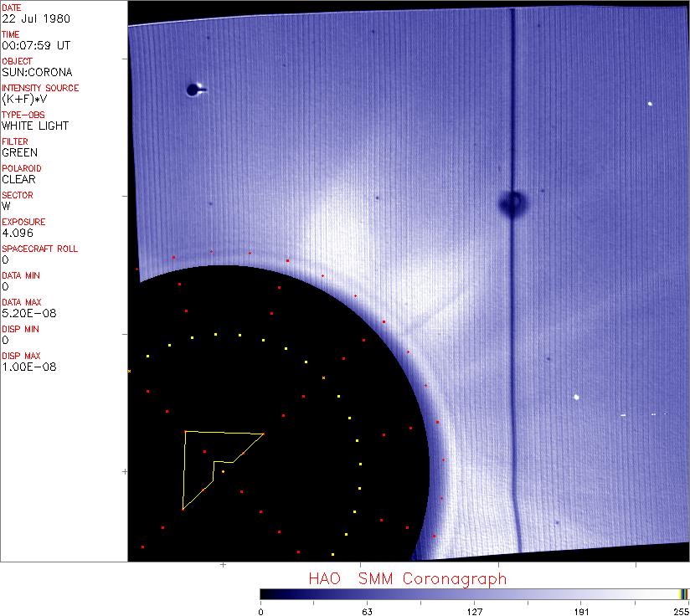Click the orange x marker at the disk's left edge
Image resolution: width=690 pixels, height=616 pixels.
point(129,370)
